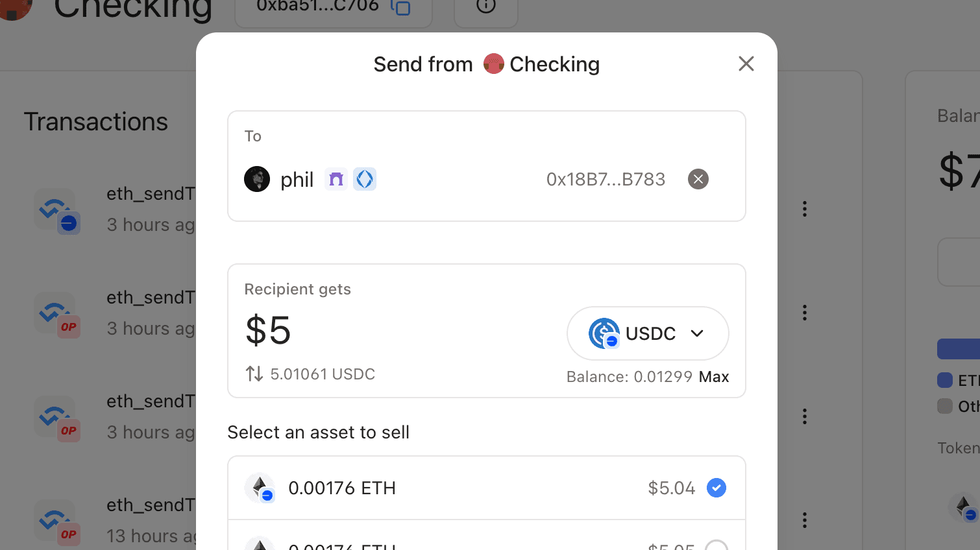Open the options menu for the first transaction
The image size is (980, 550).
tap(805, 209)
